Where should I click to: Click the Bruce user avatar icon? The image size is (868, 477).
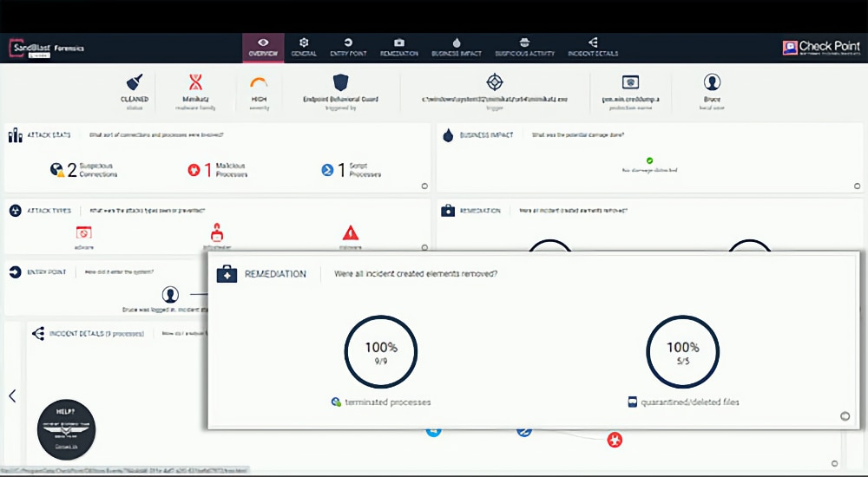[x=712, y=82]
